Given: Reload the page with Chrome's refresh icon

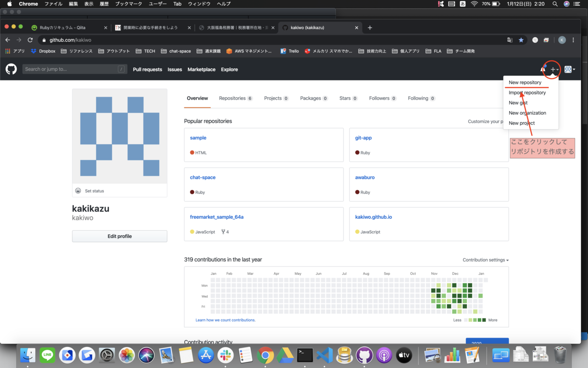Looking at the screenshot, I should click(30, 40).
